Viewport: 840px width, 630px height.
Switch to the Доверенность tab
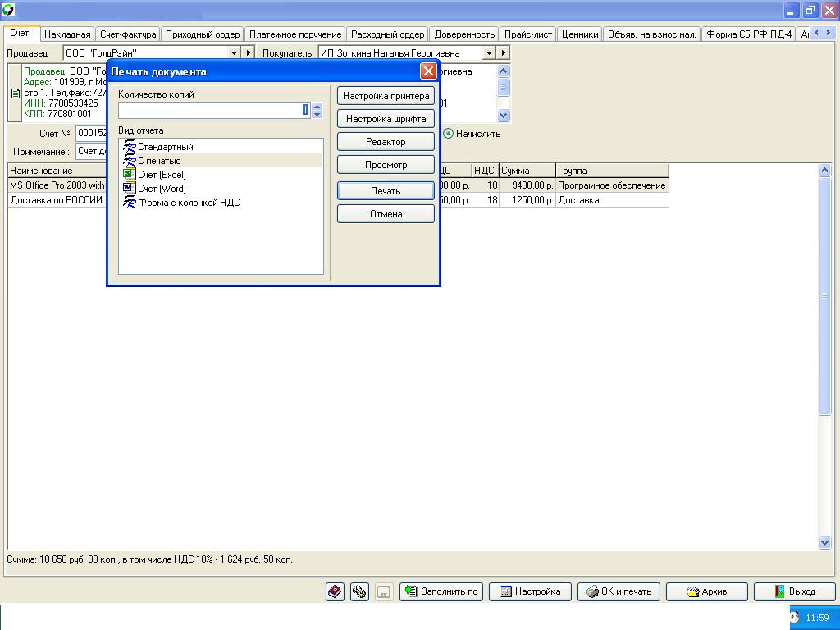pyautogui.click(x=464, y=34)
